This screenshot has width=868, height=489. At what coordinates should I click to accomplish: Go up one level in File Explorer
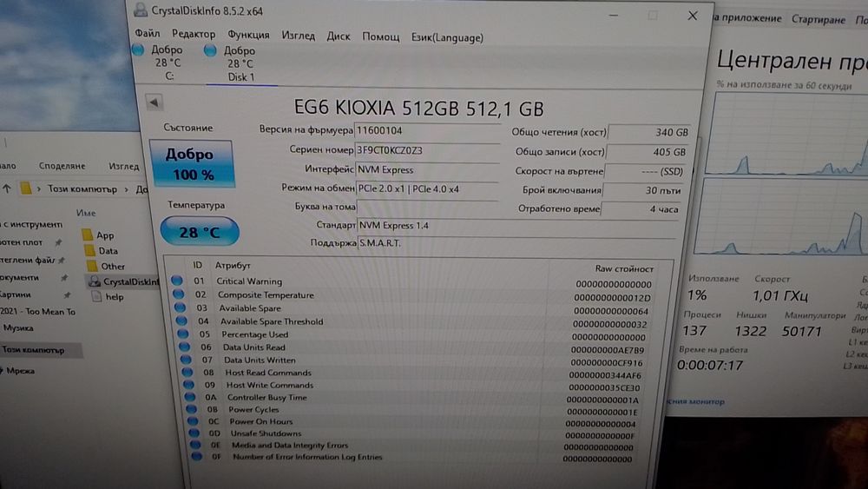click(7, 188)
